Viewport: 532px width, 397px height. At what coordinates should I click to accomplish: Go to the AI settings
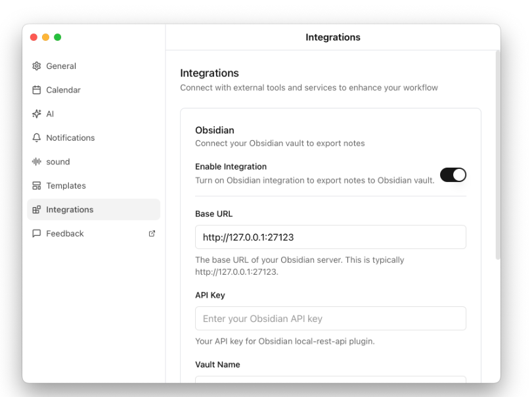pyautogui.click(x=94, y=114)
